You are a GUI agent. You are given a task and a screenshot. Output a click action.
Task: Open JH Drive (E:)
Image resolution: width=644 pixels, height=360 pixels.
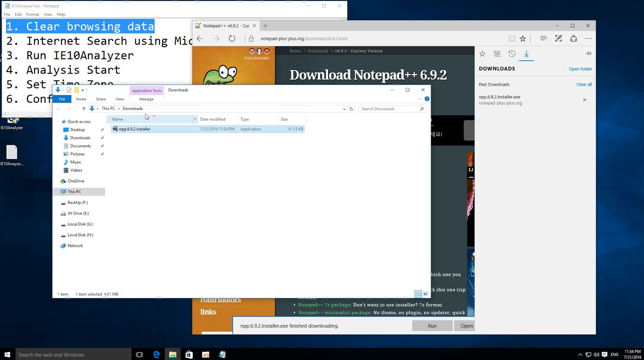point(78,213)
